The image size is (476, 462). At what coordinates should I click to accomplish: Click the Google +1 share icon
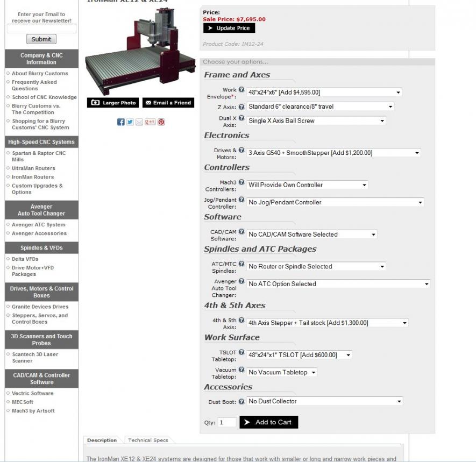(150, 122)
